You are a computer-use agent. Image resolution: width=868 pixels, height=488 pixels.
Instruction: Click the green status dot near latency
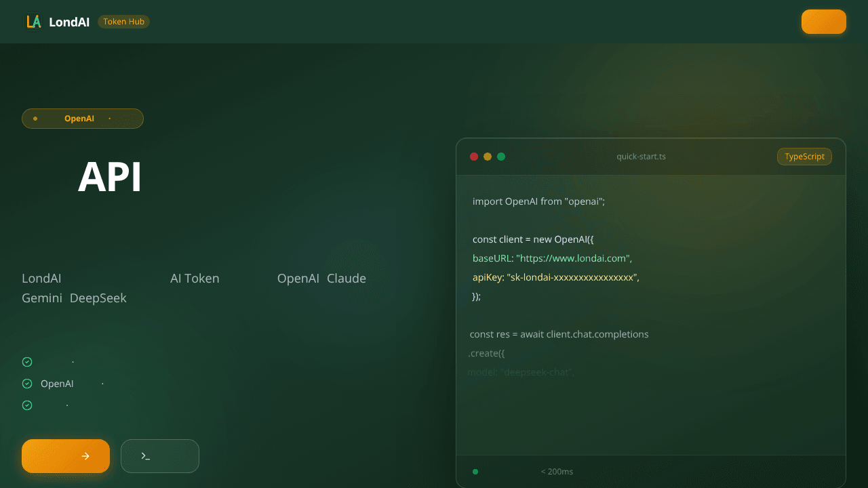[x=475, y=472]
